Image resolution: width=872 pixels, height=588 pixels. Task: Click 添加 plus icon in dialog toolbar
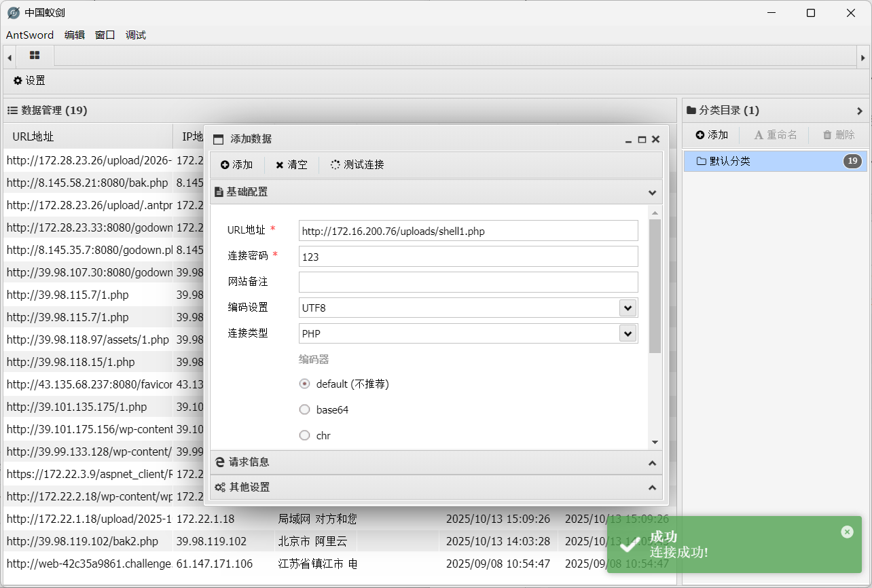pyautogui.click(x=236, y=165)
